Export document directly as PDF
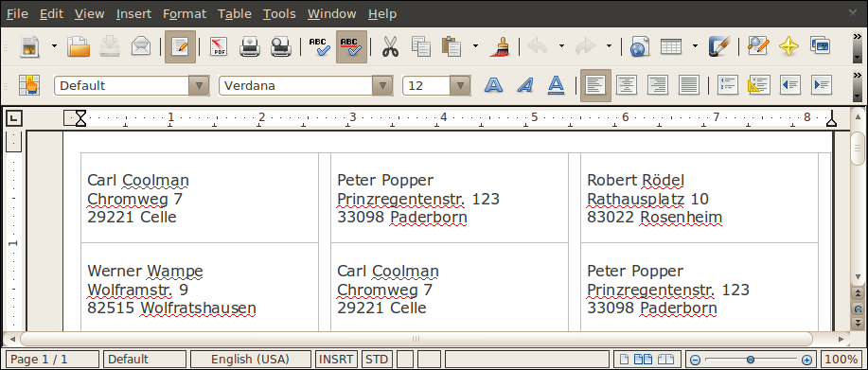 [219, 46]
